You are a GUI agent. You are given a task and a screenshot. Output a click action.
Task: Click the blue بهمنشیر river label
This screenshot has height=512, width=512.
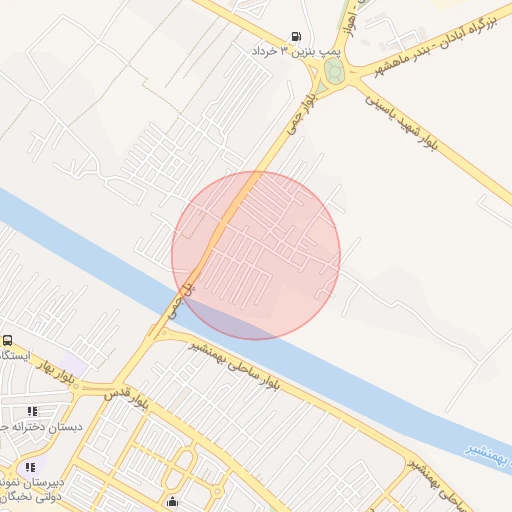[489, 455]
